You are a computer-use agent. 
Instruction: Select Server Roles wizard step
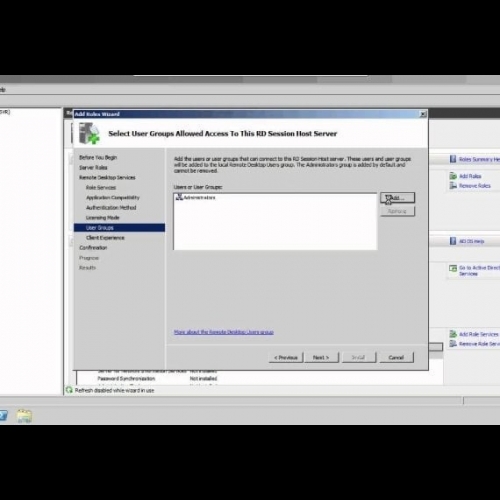(93, 167)
